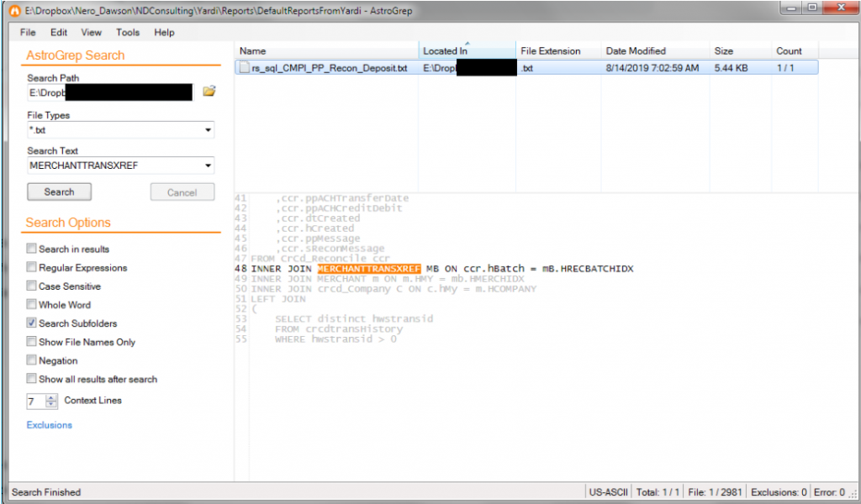Check Show File Names Only

point(31,342)
